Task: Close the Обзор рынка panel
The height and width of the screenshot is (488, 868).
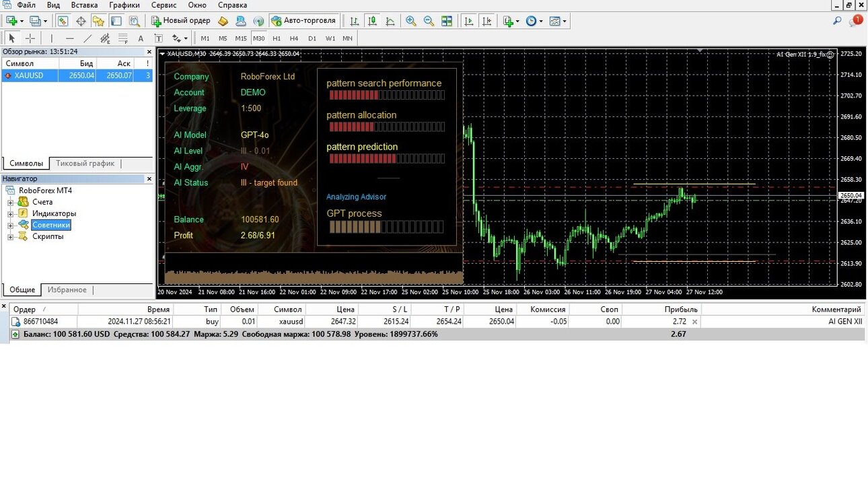Action: click(x=149, y=51)
